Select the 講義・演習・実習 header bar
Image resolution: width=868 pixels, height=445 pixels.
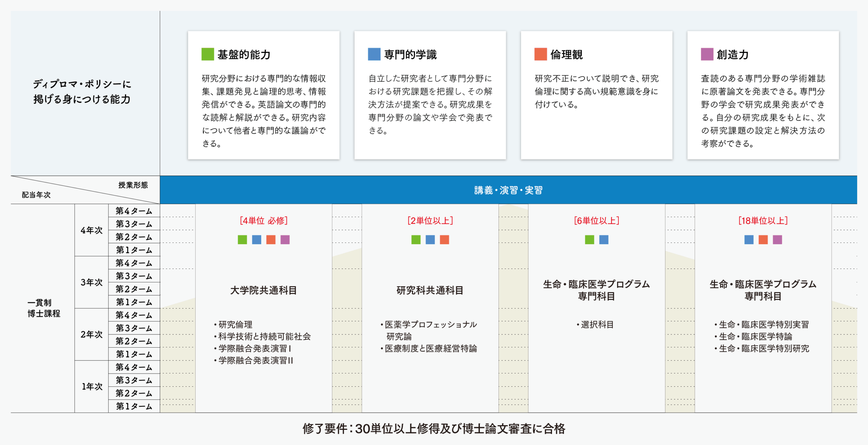click(x=508, y=190)
